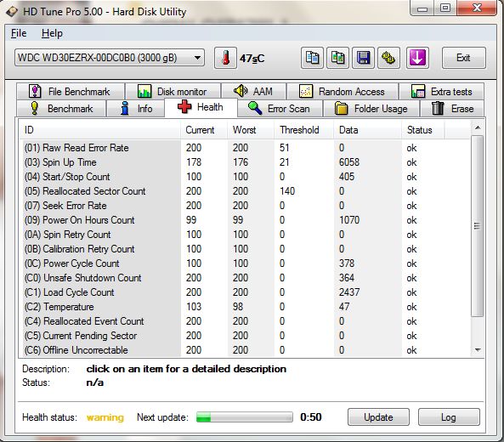Click the copy to clipboard icon

click(312, 58)
